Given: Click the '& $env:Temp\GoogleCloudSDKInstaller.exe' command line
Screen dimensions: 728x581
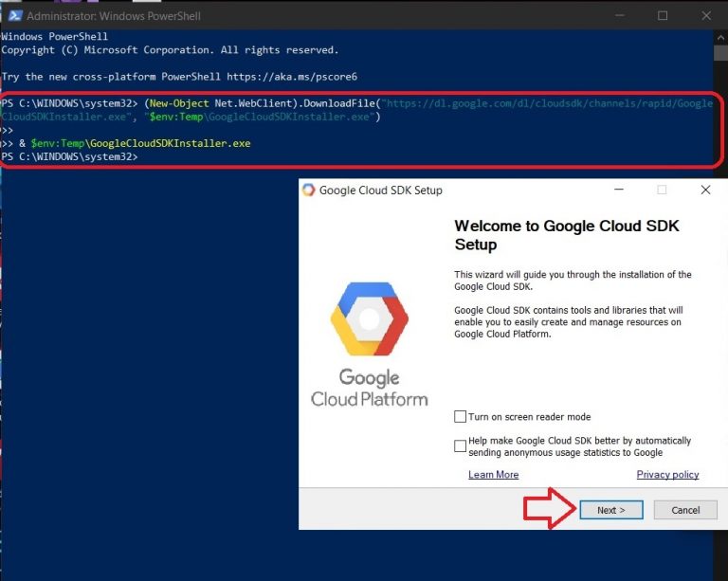Looking at the screenshot, I should tap(135, 143).
